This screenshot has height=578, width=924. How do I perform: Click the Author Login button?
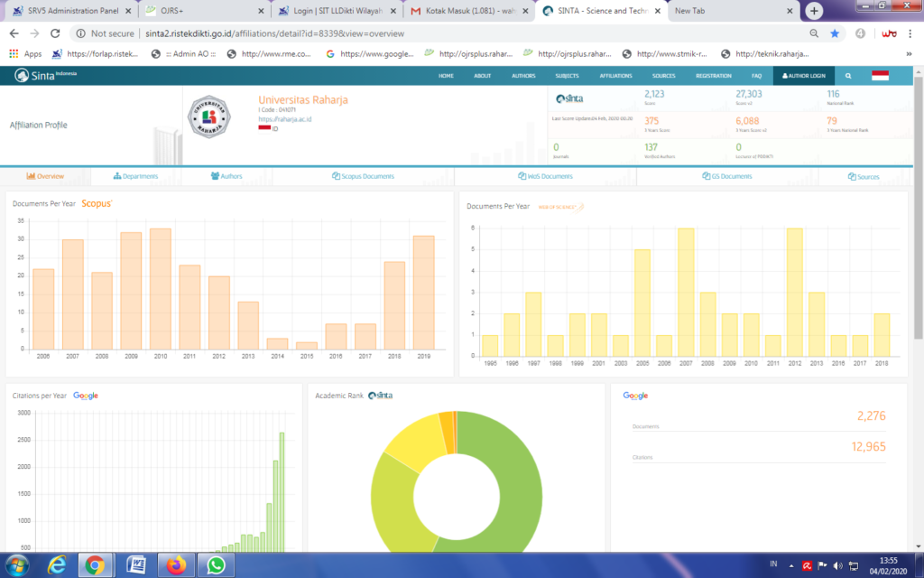[x=803, y=76]
